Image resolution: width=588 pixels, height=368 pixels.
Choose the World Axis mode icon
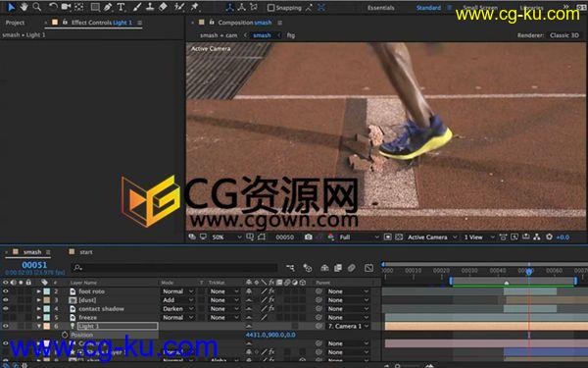point(242,7)
